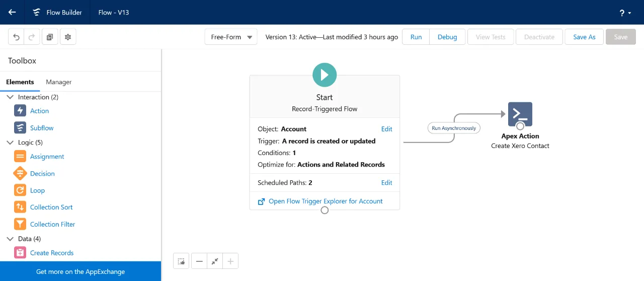The width and height of the screenshot is (644, 281).
Task: Click the Collection Sort label
Action: click(51, 207)
